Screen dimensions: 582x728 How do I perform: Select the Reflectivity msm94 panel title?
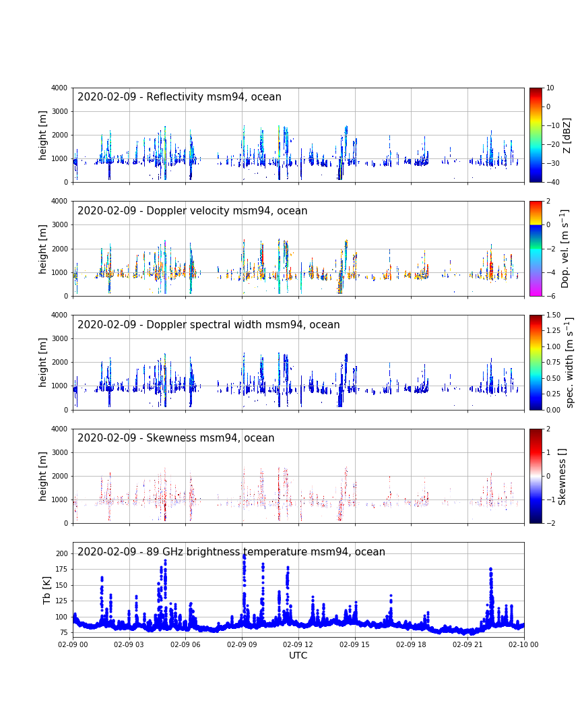179,97
